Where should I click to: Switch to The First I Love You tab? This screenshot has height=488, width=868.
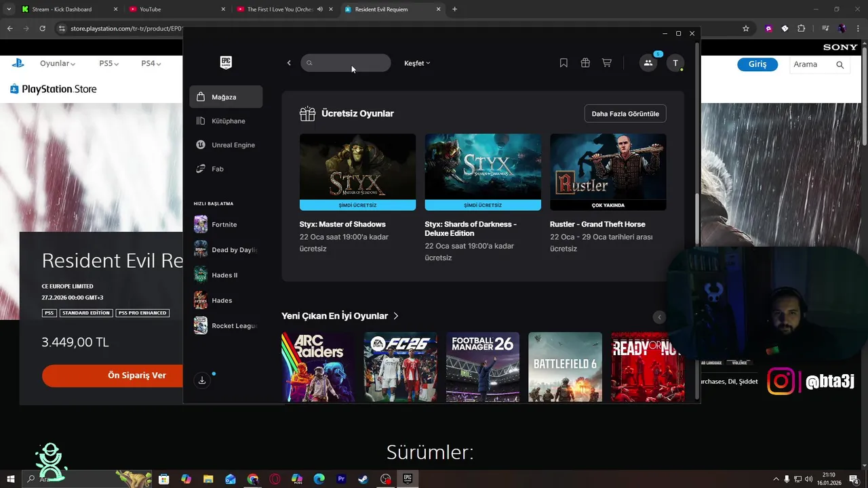[279, 9]
